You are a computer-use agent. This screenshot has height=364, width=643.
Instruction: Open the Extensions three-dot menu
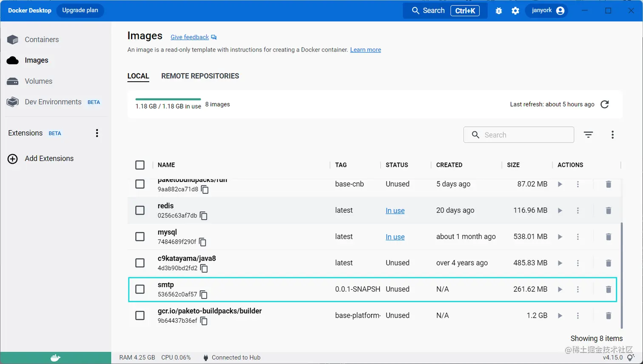(x=97, y=133)
